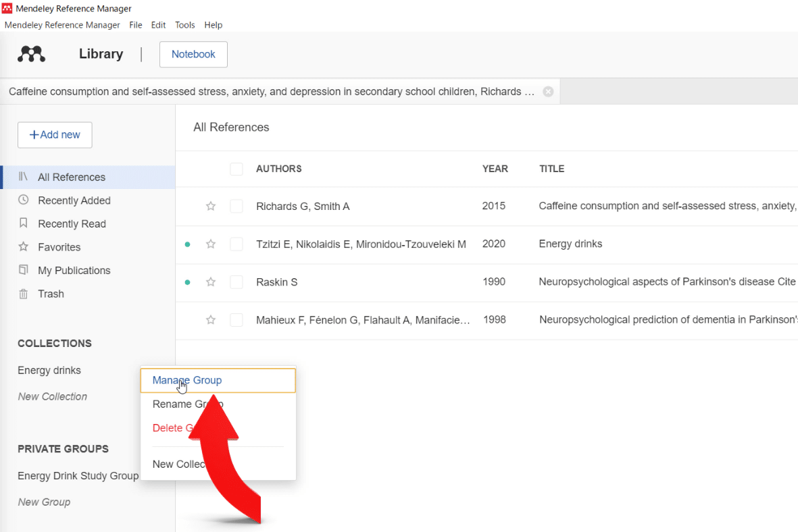Viewport: 798px width, 532px height.
Task: Click the year 2015 cell
Action: click(494, 206)
